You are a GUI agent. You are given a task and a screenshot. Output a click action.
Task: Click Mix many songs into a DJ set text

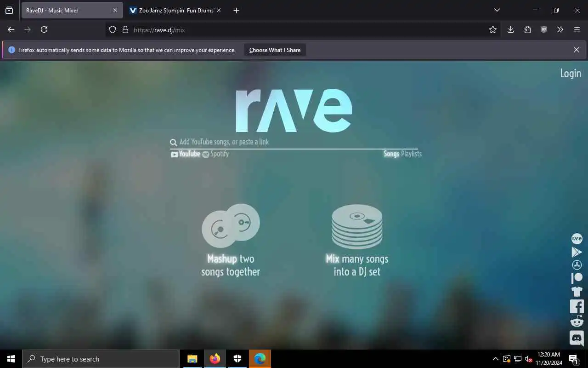[357, 265]
